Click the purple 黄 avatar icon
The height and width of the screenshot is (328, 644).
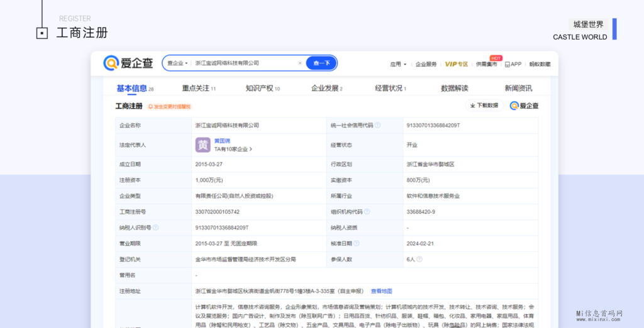(x=203, y=145)
